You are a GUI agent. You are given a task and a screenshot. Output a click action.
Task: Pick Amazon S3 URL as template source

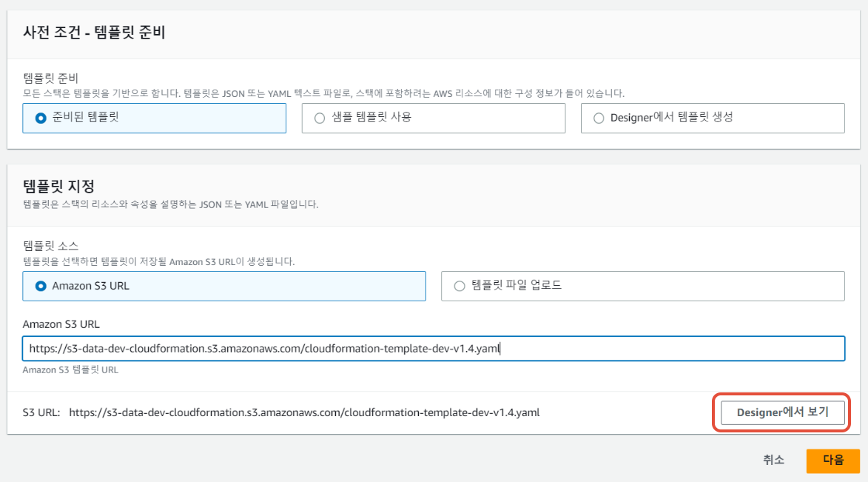pyautogui.click(x=41, y=286)
